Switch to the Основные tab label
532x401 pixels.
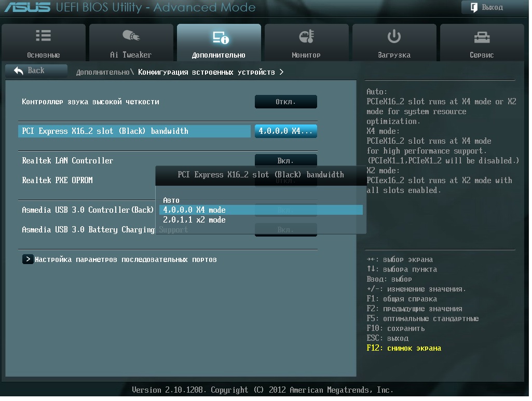coord(44,55)
